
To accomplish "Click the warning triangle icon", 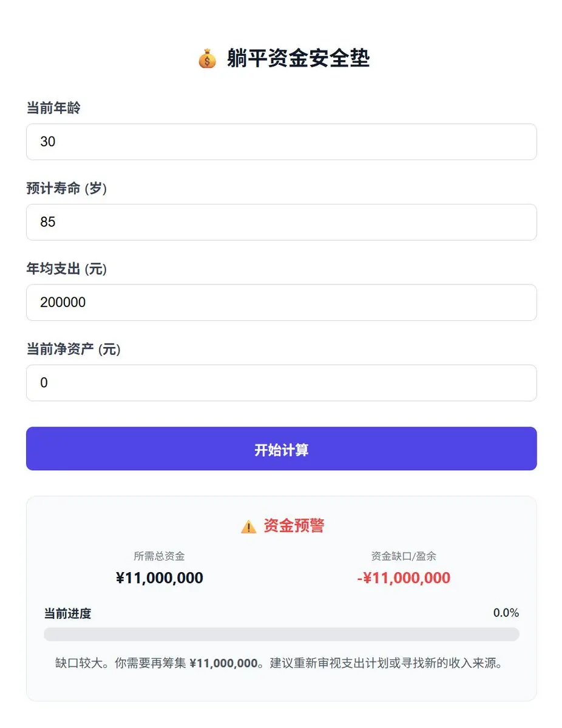I will [x=248, y=527].
